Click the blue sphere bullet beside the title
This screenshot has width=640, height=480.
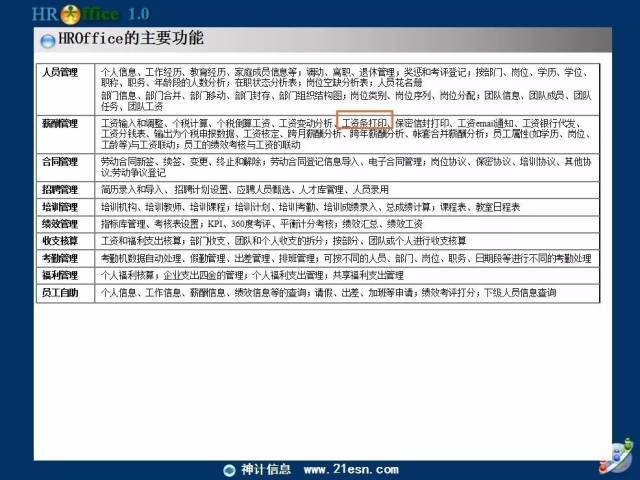(x=48, y=41)
